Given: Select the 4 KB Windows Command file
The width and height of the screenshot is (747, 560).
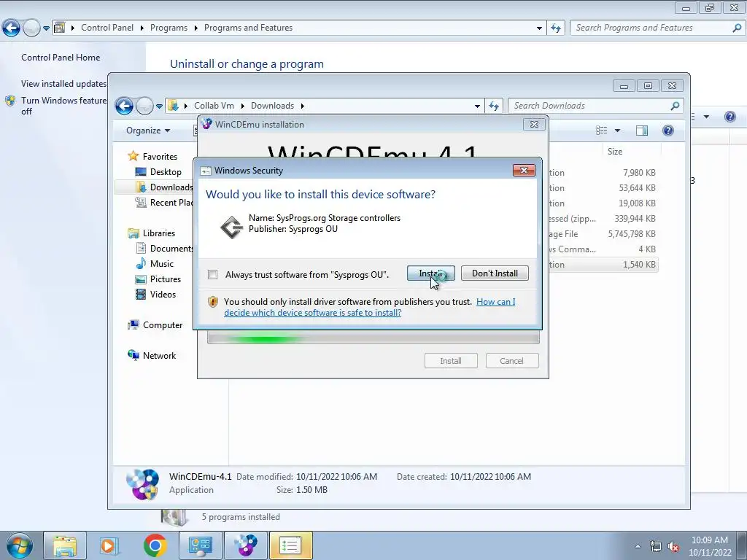Looking at the screenshot, I should coord(603,249).
